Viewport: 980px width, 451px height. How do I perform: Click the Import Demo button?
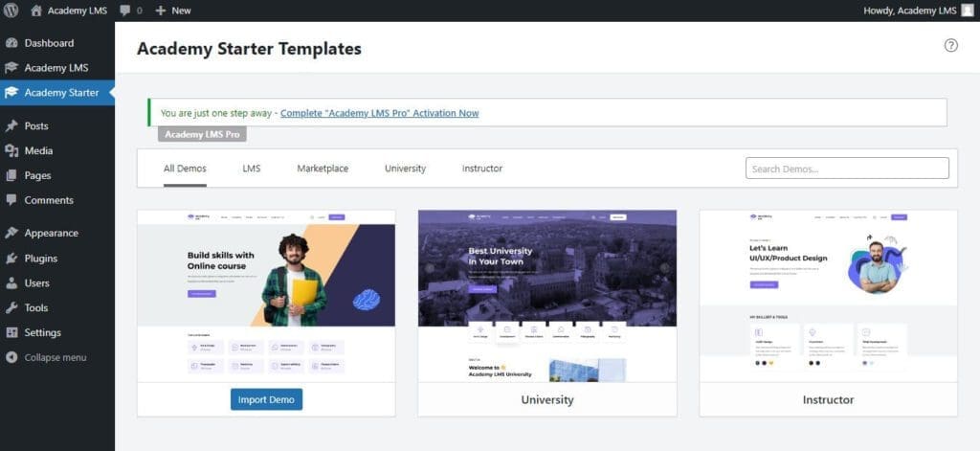coord(266,399)
